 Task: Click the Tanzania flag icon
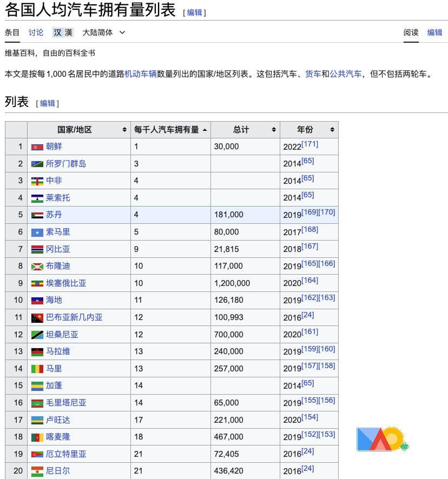point(37,335)
